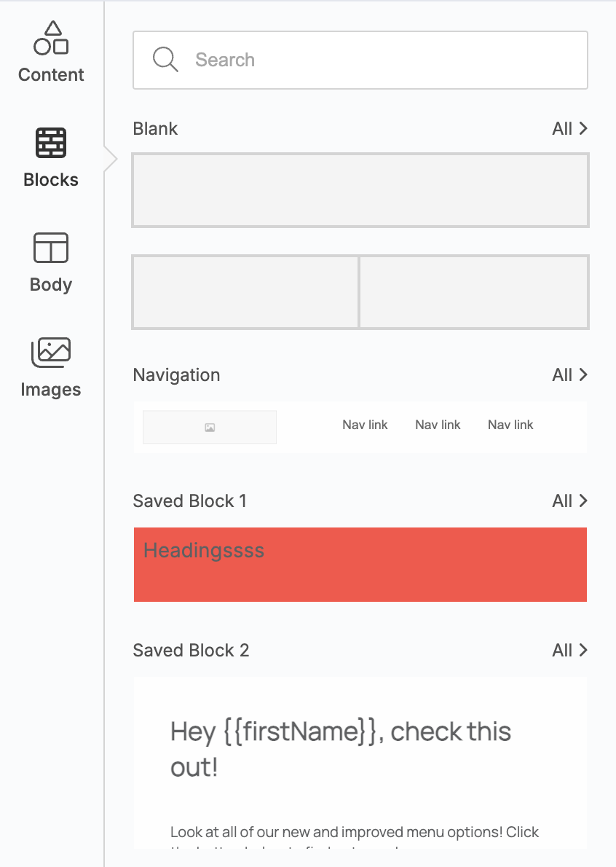616x867 pixels.
Task: Select the Blocks brick icon
Action: coord(51,143)
